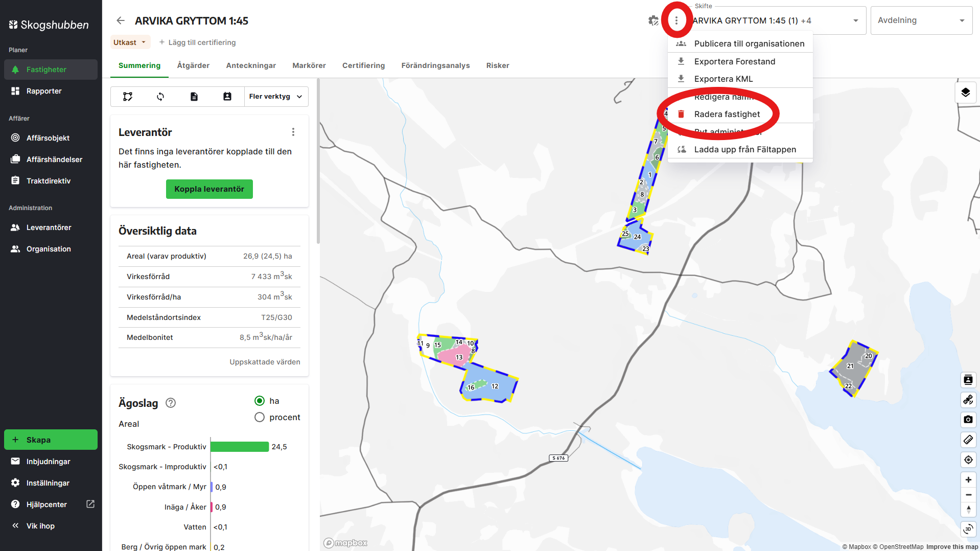Center map with the locate crosshair icon
Screen dimensions: 980x551
[968, 460]
